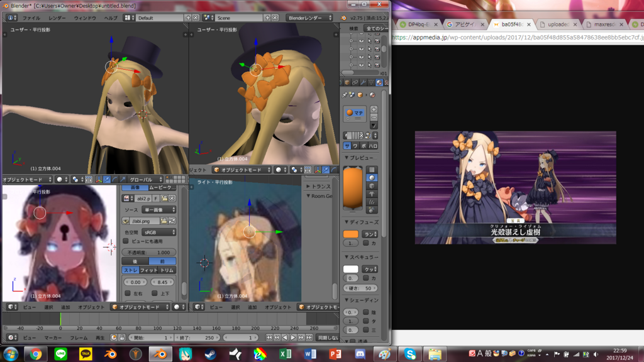Switch to the DP4bq Chrome tab
This screenshot has width=644, height=362.
[419, 25]
